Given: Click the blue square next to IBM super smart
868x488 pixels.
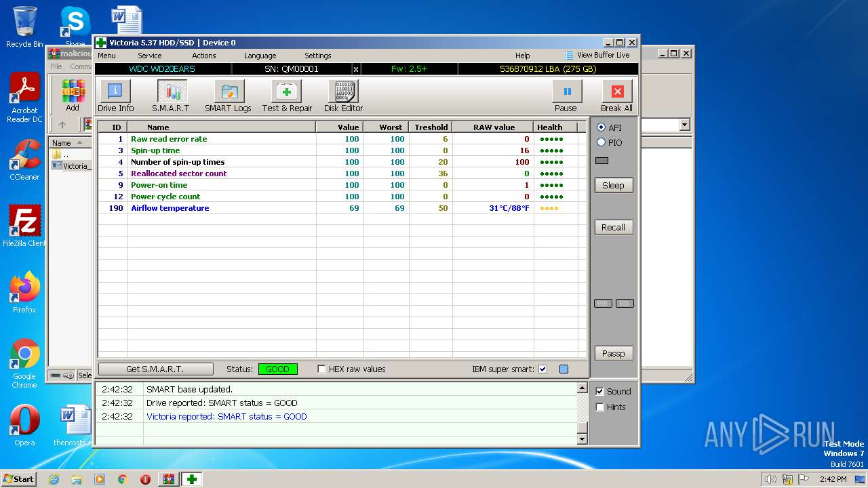Looking at the screenshot, I should pos(564,369).
